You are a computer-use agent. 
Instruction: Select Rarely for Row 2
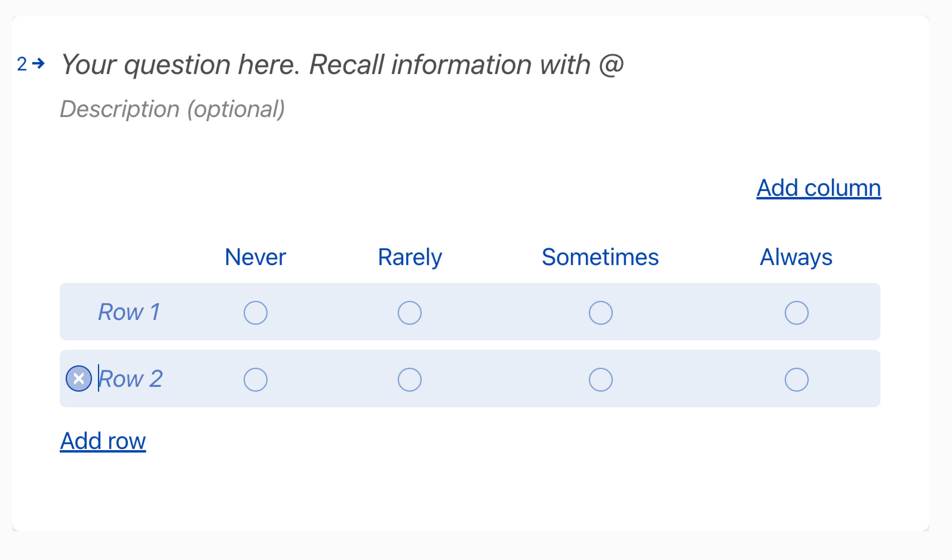coord(409,379)
